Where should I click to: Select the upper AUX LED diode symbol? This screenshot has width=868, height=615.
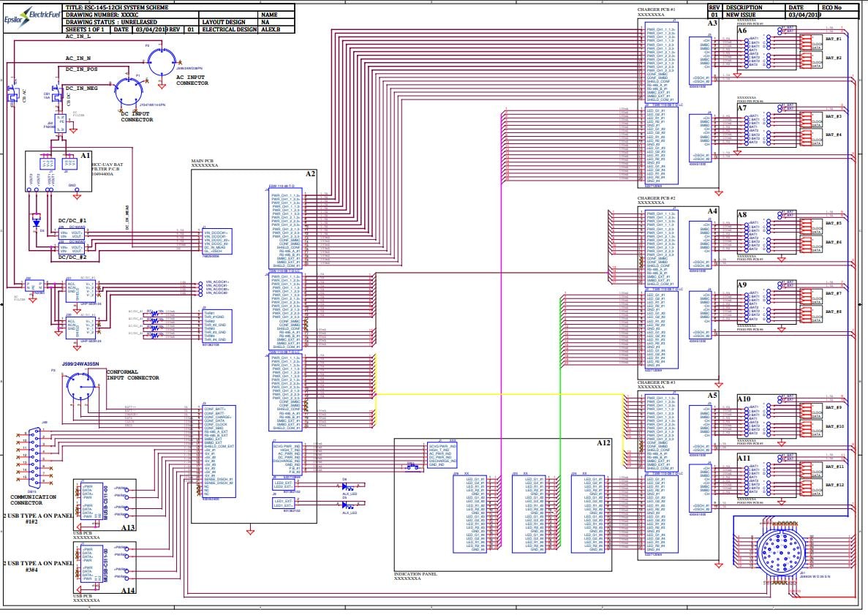[x=350, y=486]
